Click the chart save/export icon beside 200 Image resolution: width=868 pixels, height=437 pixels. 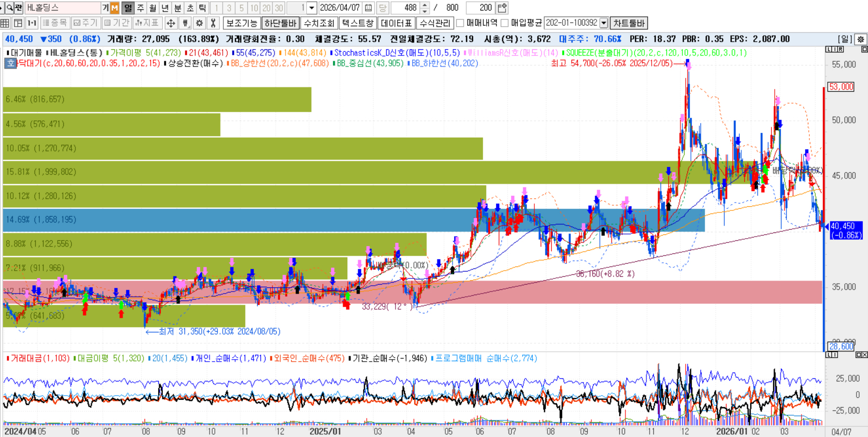pos(502,8)
